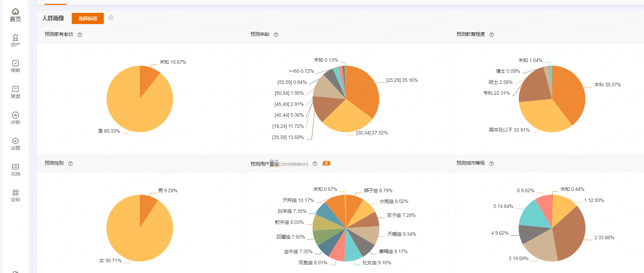Click the 射手座 8.03% constellation label
The width and height of the screenshot is (644, 273).
(x=289, y=222)
